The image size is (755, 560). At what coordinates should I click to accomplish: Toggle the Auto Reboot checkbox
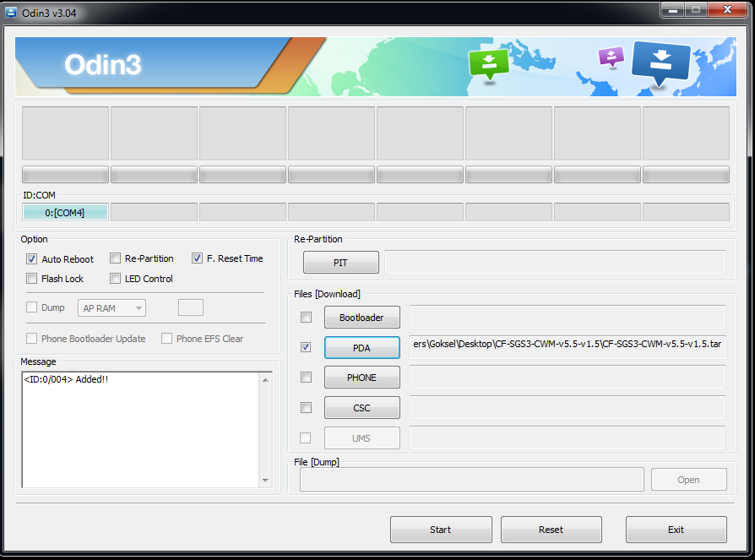click(x=31, y=259)
